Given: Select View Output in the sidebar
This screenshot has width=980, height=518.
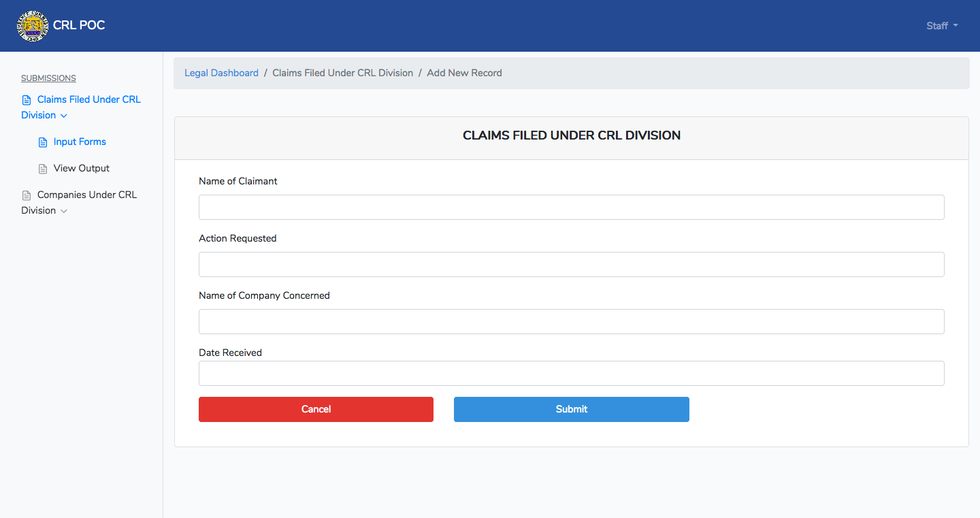Looking at the screenshot, I should (81, 168).
